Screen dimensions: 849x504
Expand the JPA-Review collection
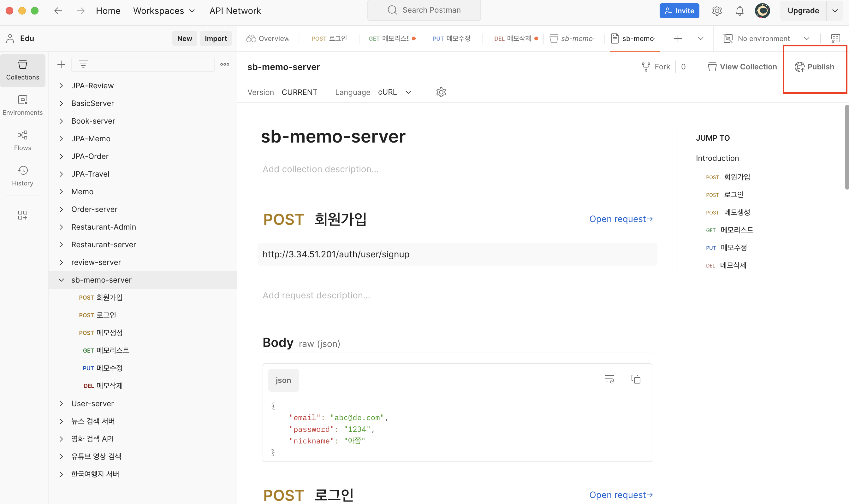[x=61, y=85]
